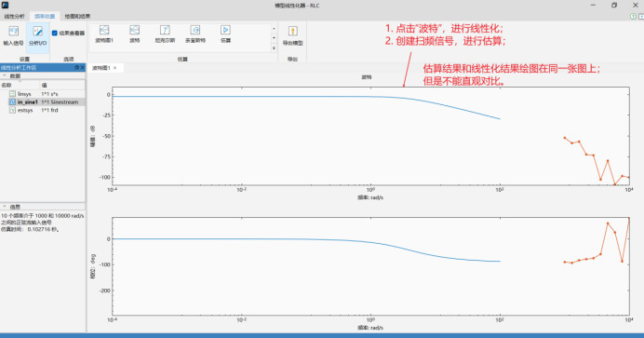Click the magnitude plot 频率: rad/s axis label
Viewport: 644px width, 338px height.
370,197
